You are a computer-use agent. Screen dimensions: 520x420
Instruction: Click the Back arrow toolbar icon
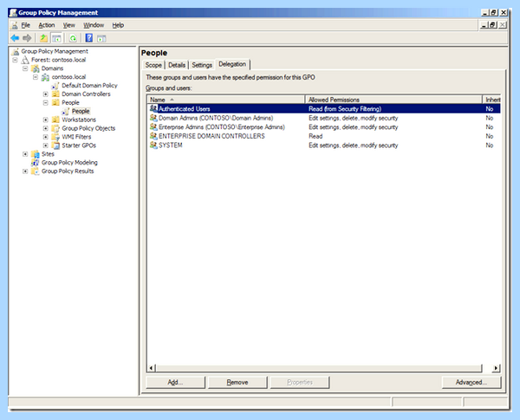coord(15,38)
